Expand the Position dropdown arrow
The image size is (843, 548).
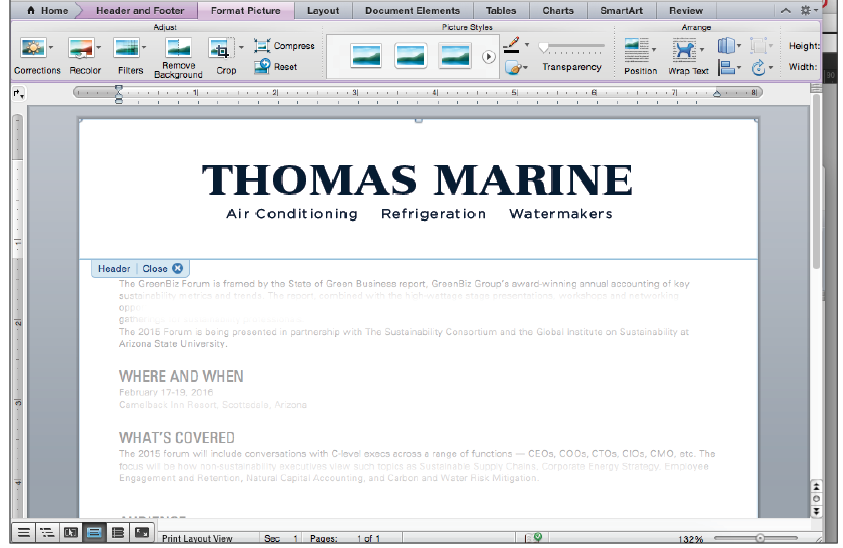(x=654, y=50)
